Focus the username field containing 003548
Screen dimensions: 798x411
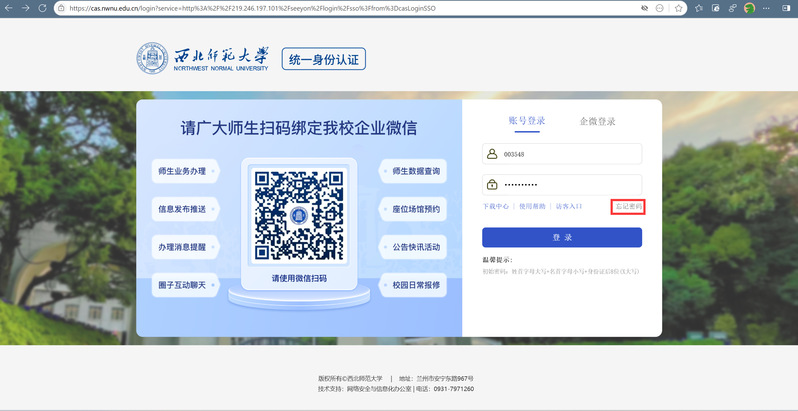tap(562, 154)
